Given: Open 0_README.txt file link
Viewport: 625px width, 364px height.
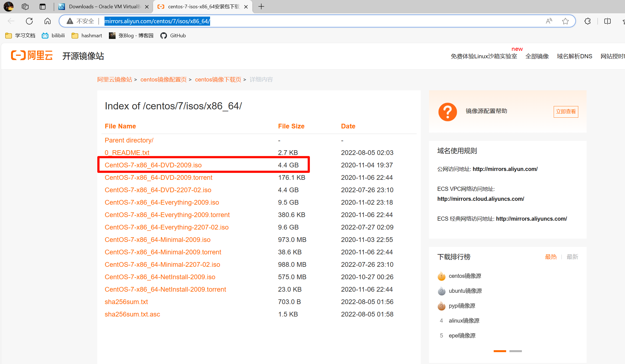Looking at the screenshot, I should (127, 153).
